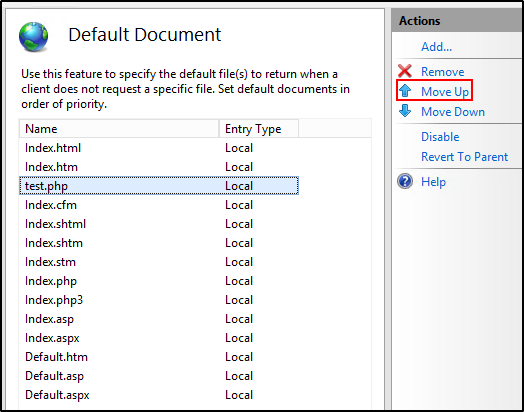
Task: Select the Index.aspx row
Action: click(x=159, y=338)
